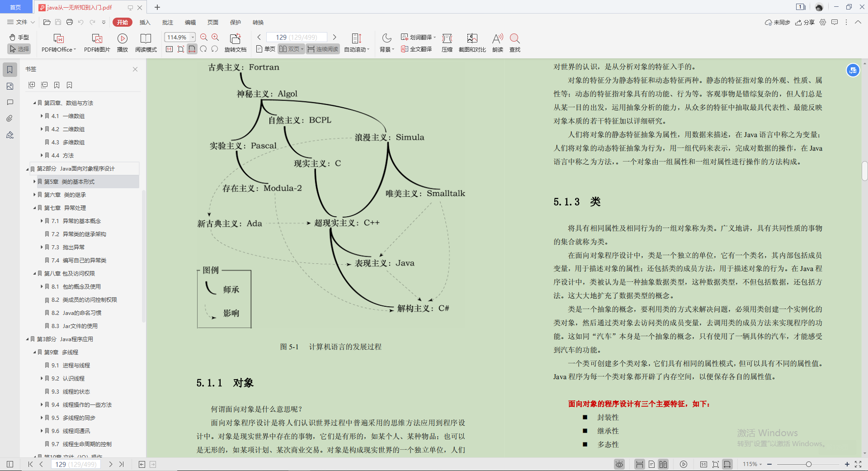868x471 pixels.
Task: Open a file via folder icon
Action: click(x=47, y=22)
